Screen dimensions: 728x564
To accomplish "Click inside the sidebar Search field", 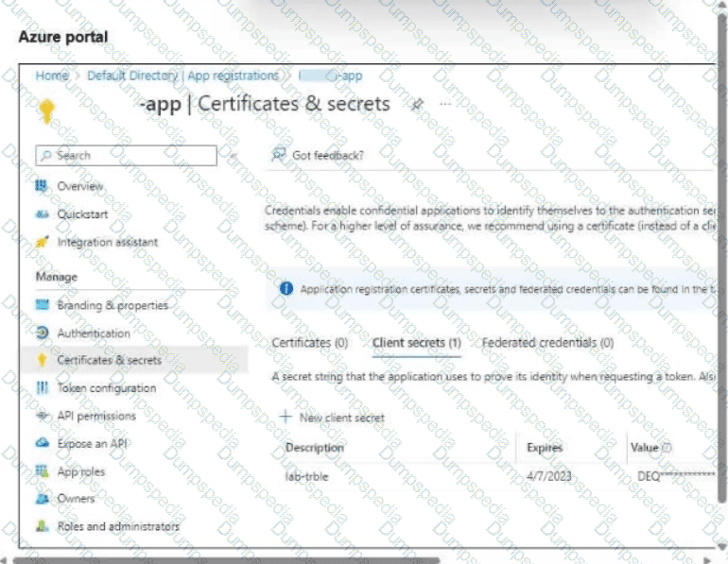I will coord(126,155).
